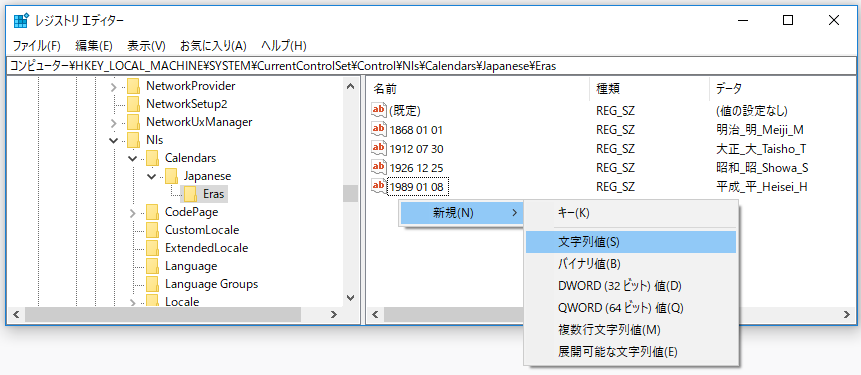This screenshot has width=861, height=375.
Task: Click the ab icon of 1912 07 30 value
Action: point(379,149)
